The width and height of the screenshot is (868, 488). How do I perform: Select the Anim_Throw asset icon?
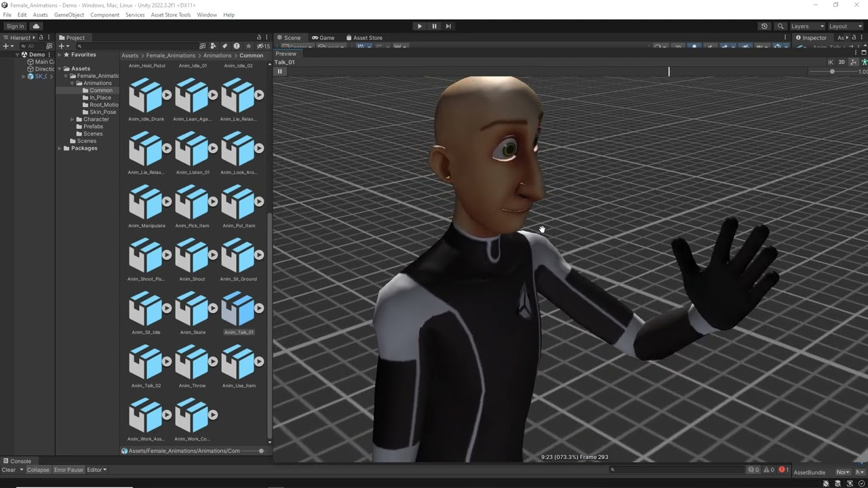pos(192,361)
